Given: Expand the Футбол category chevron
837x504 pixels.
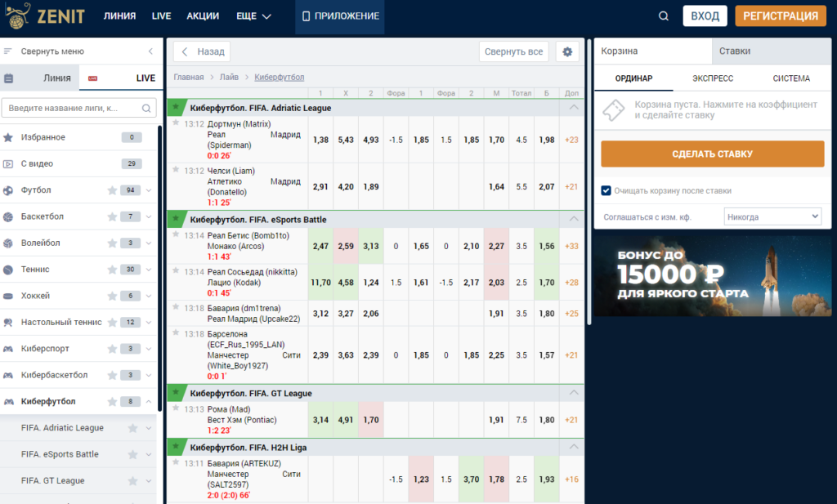Looking at the screenshot, I should tap(149, 190).
